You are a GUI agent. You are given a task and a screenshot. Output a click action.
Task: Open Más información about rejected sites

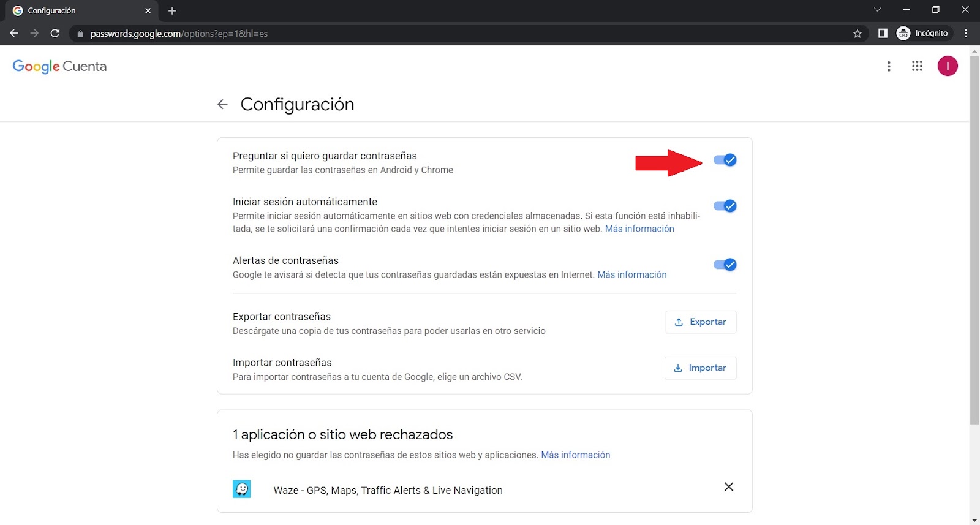point(576,455)
